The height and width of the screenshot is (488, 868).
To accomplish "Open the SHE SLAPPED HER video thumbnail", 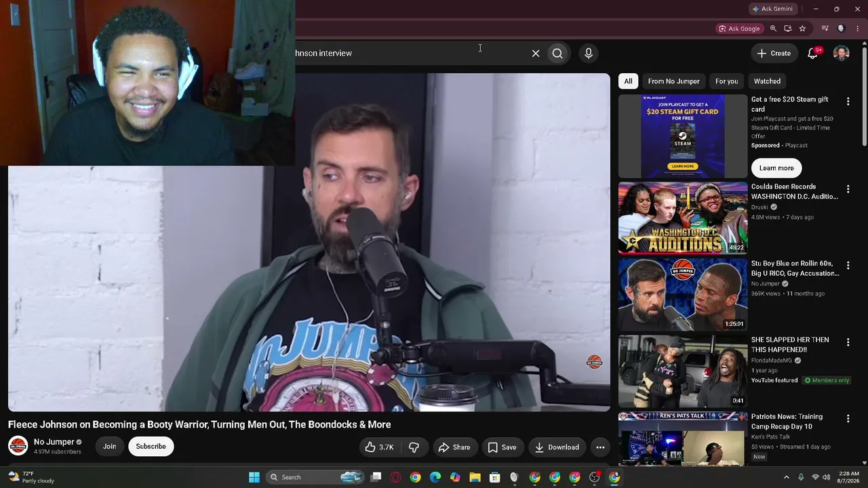I will pyautogui.click(x=683, y=371).
